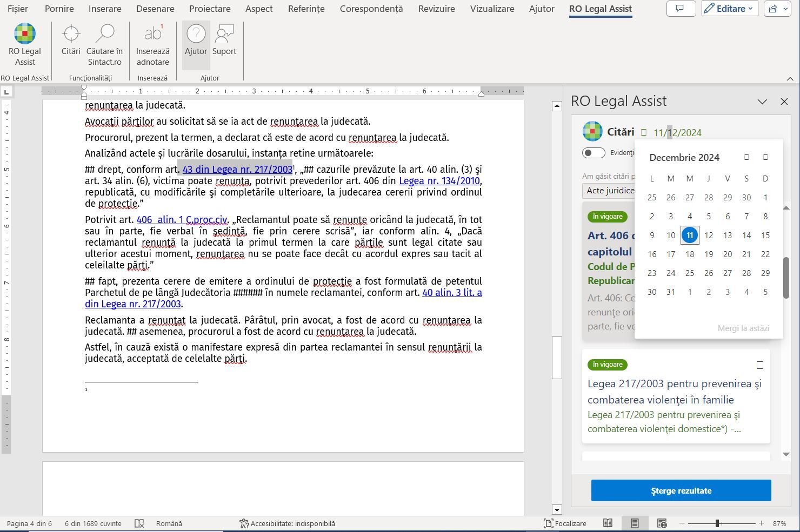
Task: Click the 11/12/2024 date field
Action: pyautogui.click(x=677, y=133)
